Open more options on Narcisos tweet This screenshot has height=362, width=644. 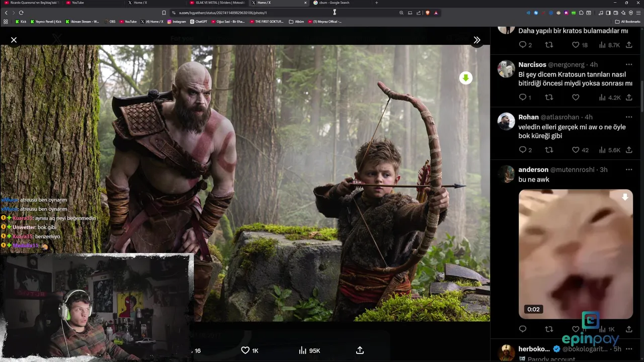(629, 64)
